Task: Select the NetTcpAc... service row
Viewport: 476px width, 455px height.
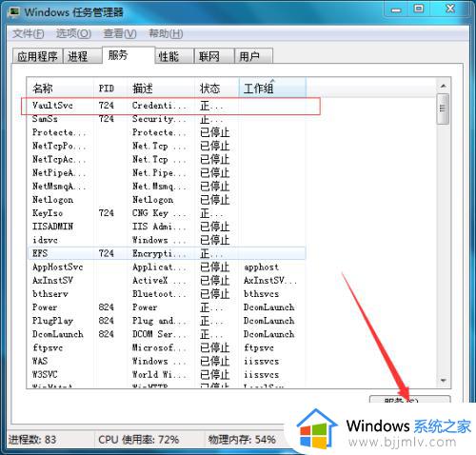Action: pos(167,159)
